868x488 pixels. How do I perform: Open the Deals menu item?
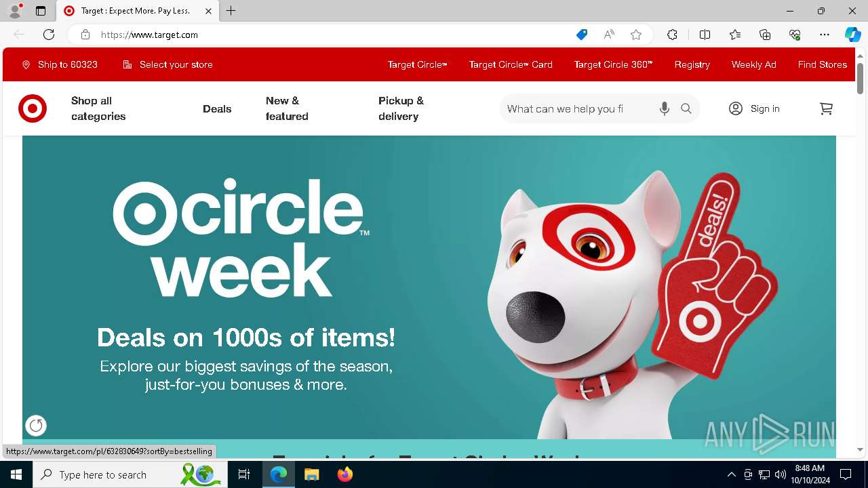pos(217,108)
